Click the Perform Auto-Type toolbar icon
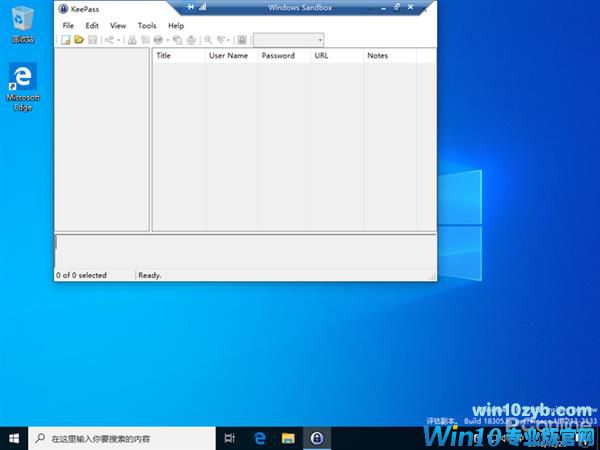The width and height of the screenshot is (600, 450). 191,40
